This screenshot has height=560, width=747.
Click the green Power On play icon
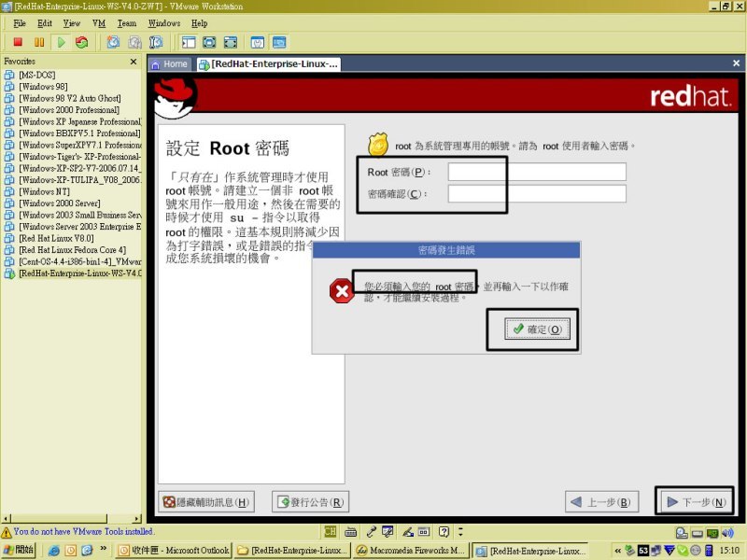pos(61,42)
